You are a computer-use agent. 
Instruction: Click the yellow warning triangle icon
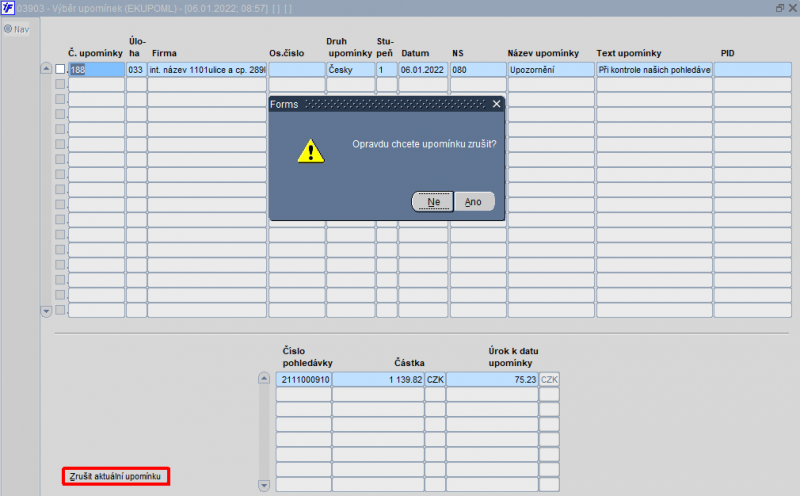(x=311, y=151)
